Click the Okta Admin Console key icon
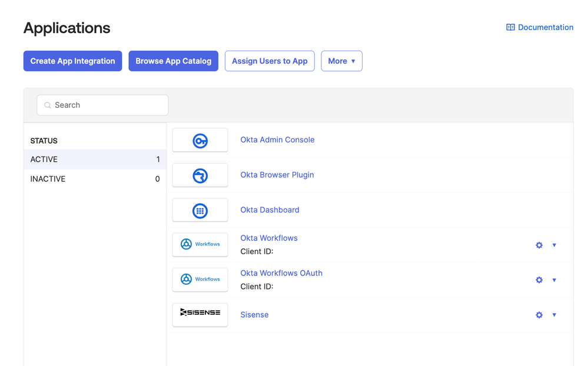The width and height of the screenshot is (588, 366). coord(200,141)
